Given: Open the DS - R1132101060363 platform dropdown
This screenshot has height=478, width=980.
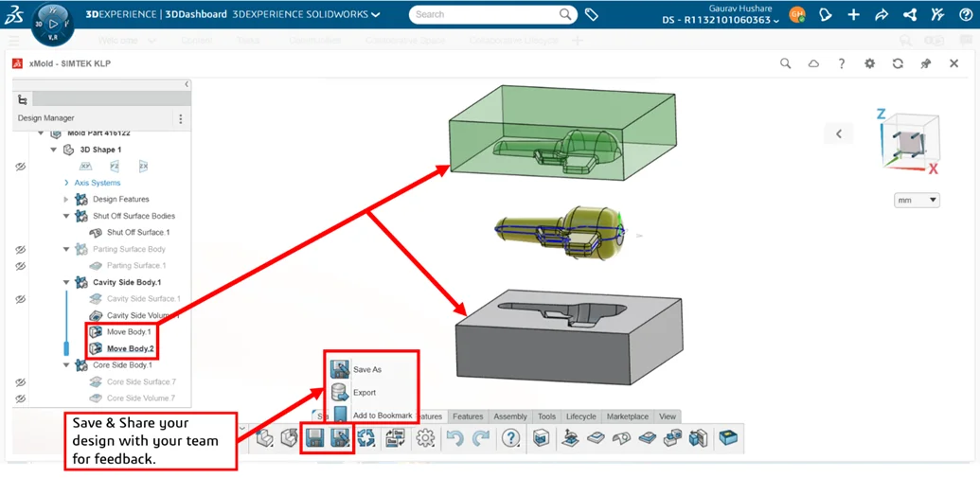Looking at the screenshot, I should click(721, 21).
